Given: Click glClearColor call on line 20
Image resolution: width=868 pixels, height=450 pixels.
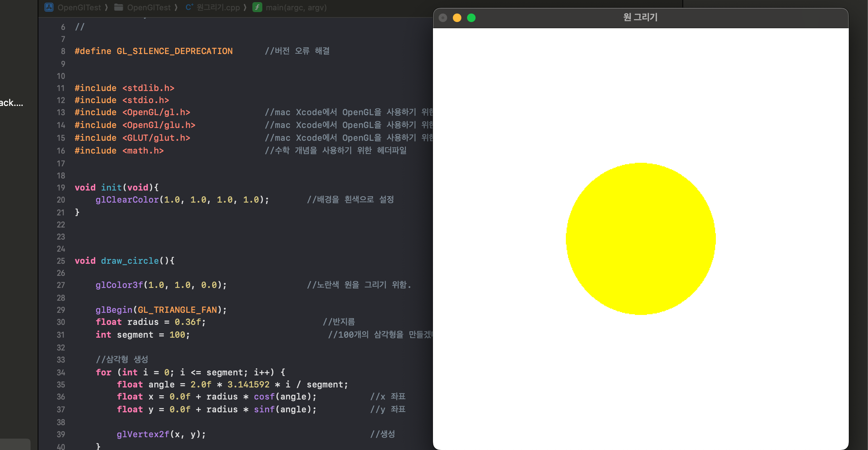Looking at the screenshot, I should click(127, 200).
